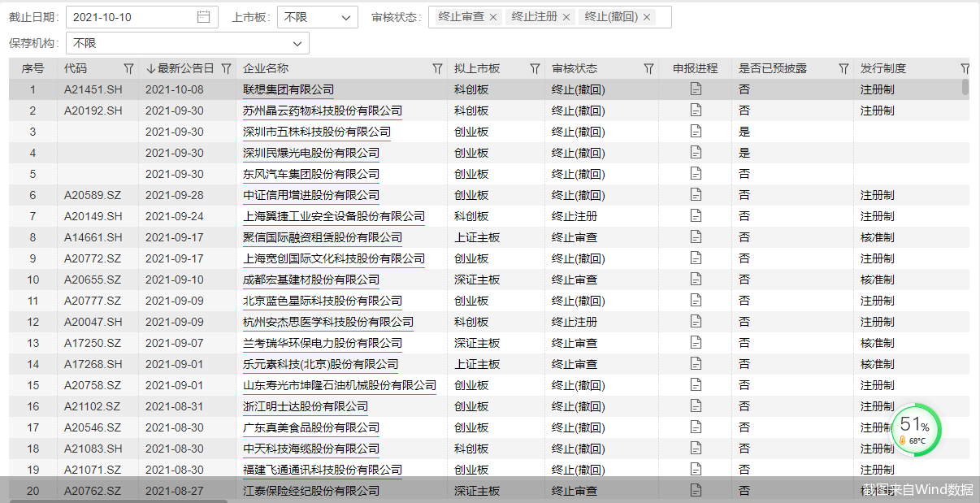Open 深圳市五株科技股份有限公司 link

(x=317, y=132)
